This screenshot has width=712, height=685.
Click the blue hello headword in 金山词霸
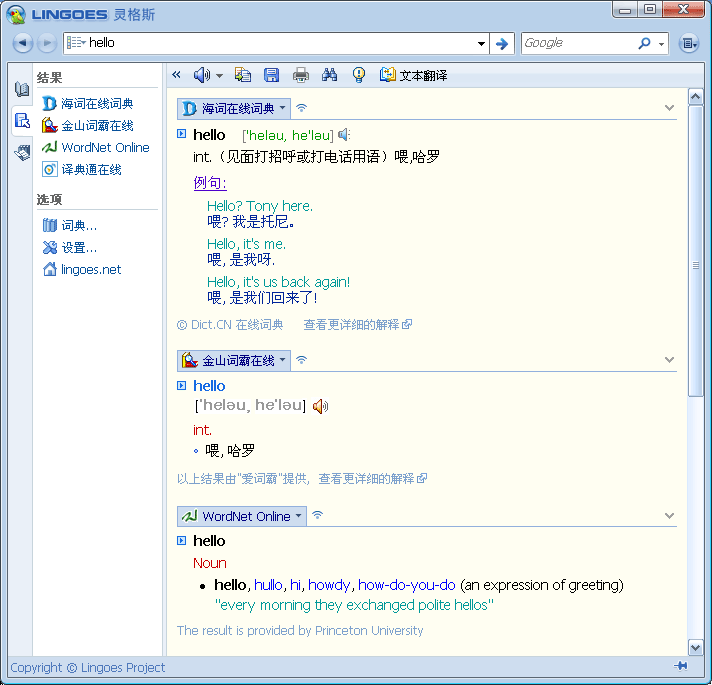click(209, 385)
